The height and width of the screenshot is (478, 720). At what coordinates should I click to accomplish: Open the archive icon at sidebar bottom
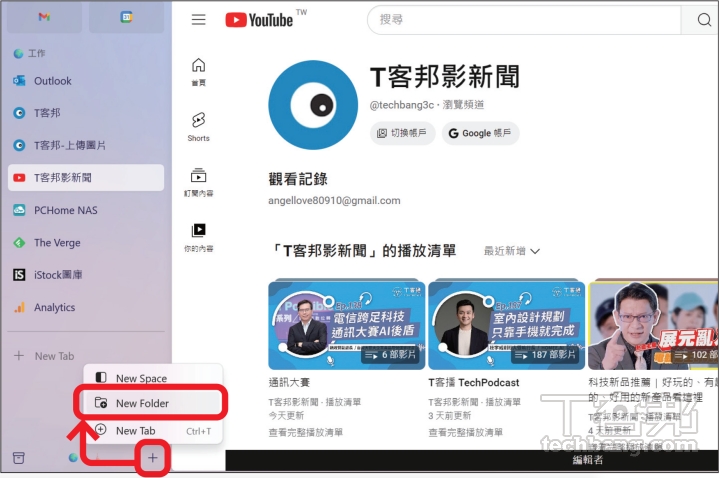point(19,458)
